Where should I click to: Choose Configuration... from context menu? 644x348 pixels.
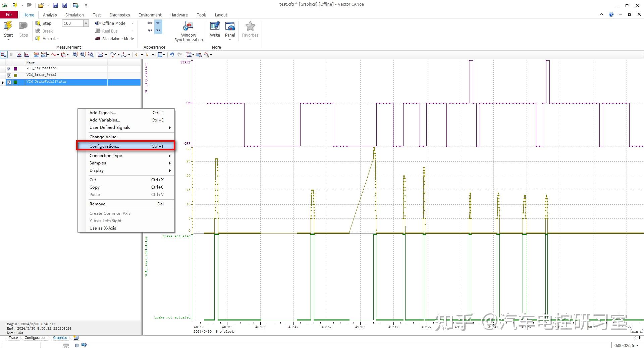(x=126, y=146)
